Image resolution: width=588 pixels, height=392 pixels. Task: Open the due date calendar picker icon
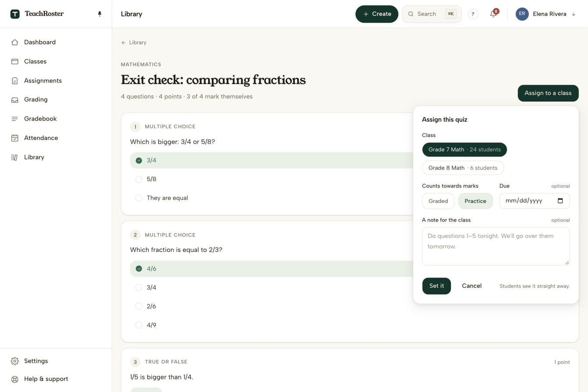[x=560, y=201]
